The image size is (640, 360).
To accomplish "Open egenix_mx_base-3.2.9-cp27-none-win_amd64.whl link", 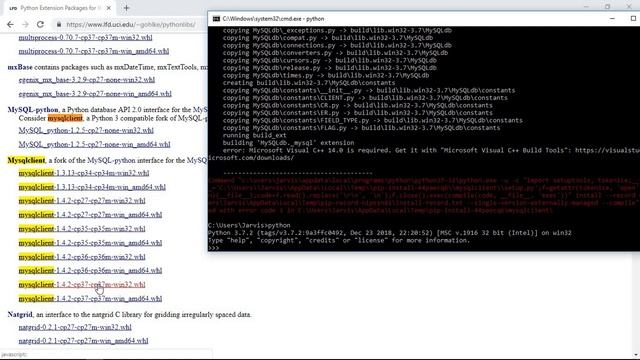I will [x=95, y=93].
